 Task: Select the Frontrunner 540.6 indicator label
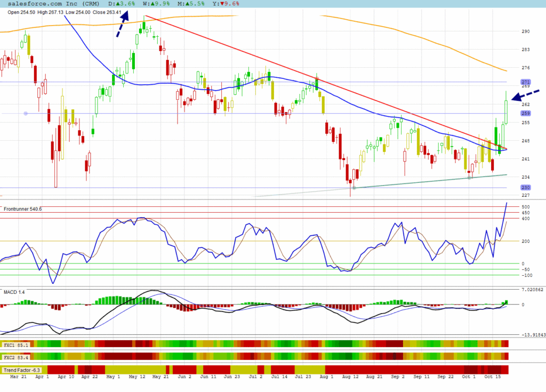[22, 209]
